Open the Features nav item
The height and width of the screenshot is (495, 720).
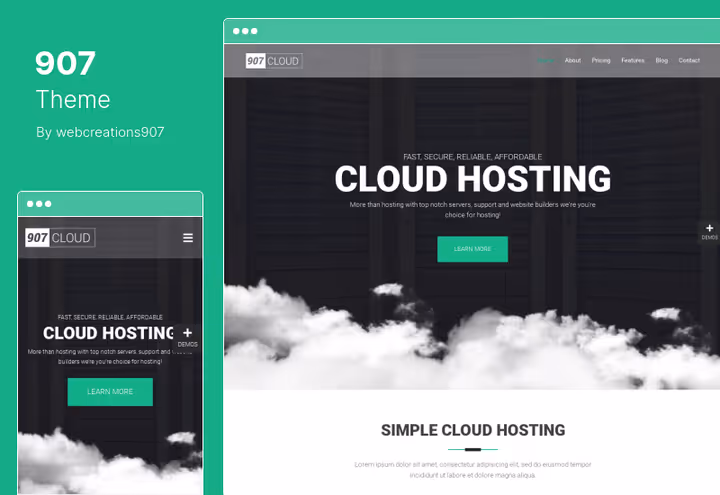(633, 61)
